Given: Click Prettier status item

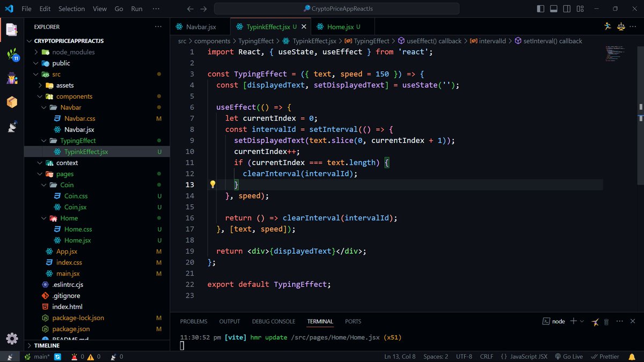Looking at the screenshot, I should coord(605,357).
